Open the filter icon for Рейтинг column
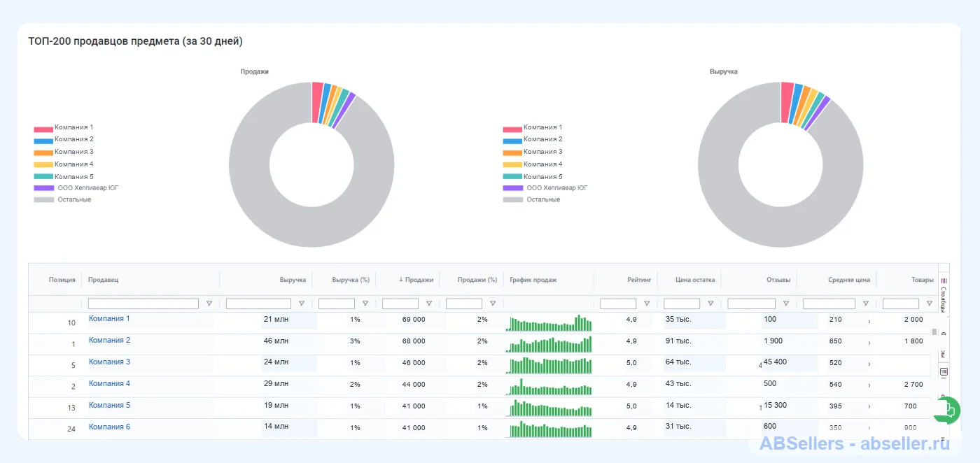The image size is (980, 463). (x=647, y=304)
